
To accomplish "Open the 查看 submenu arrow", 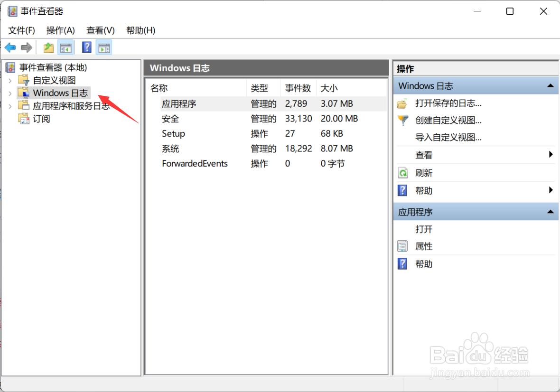I will click(551, 154).
